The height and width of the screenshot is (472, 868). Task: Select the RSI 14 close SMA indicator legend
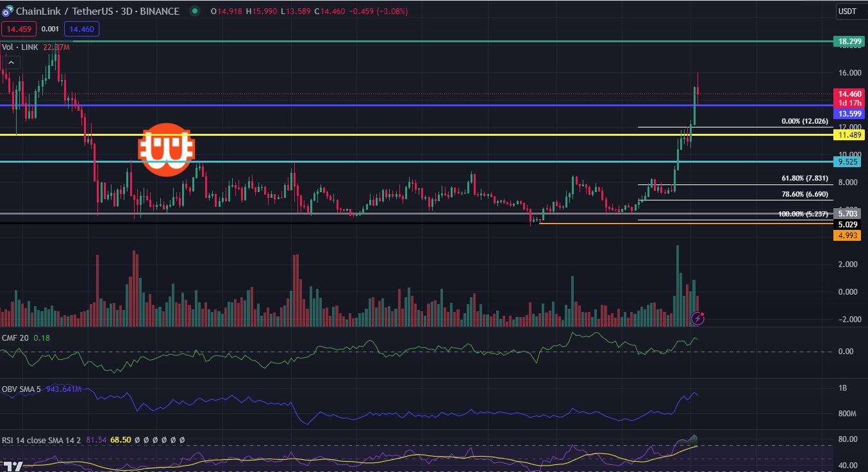tap(41, 440)
